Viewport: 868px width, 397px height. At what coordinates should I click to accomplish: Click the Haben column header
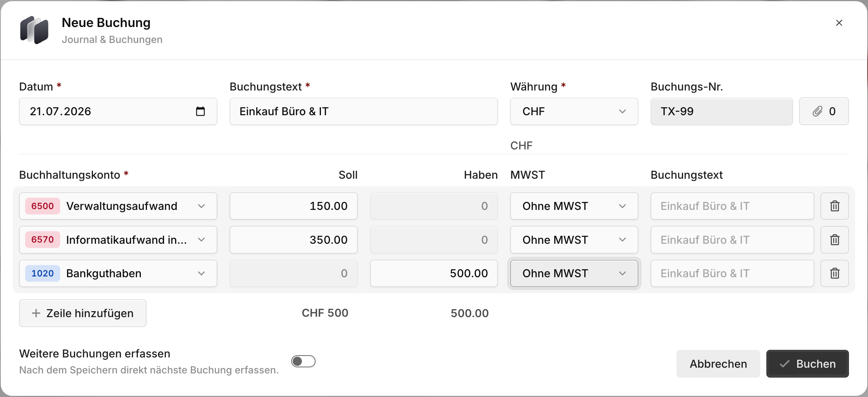(480, 175)
